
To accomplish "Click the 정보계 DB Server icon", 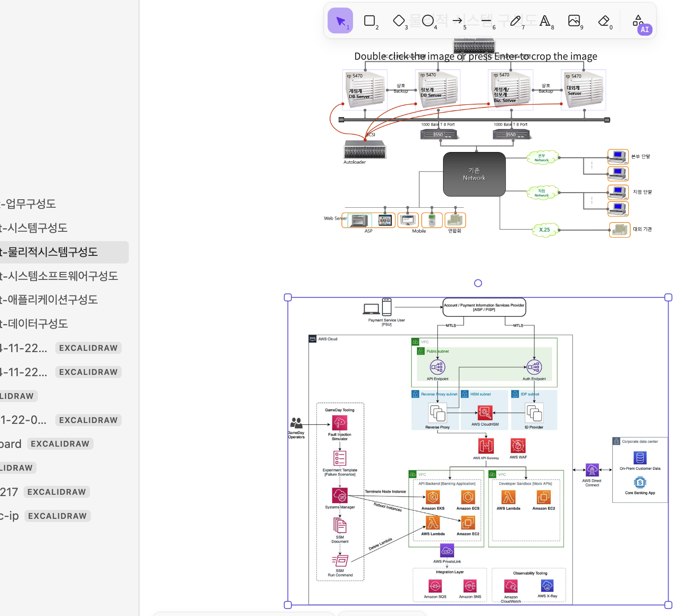I will [438, 90].
